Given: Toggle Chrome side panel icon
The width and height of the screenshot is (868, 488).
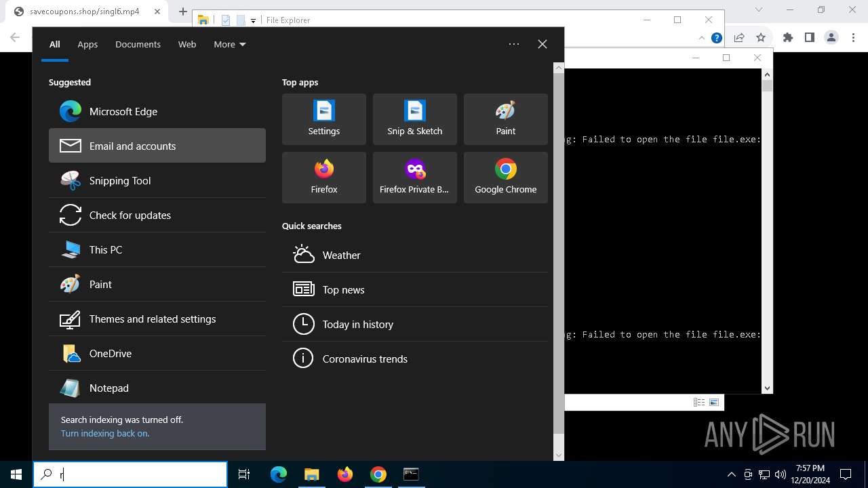Looking at the screenshot, I should 809,38.
